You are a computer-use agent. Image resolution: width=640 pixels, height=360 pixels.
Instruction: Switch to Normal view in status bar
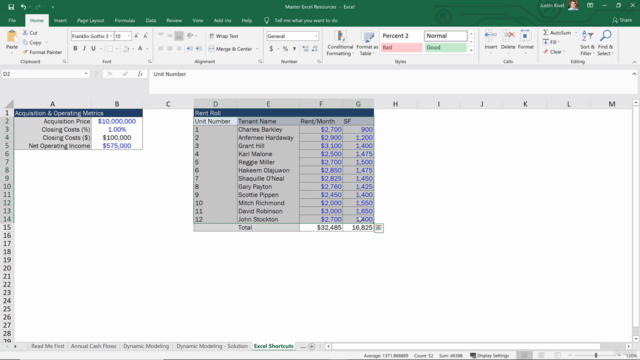pos(524,356)
